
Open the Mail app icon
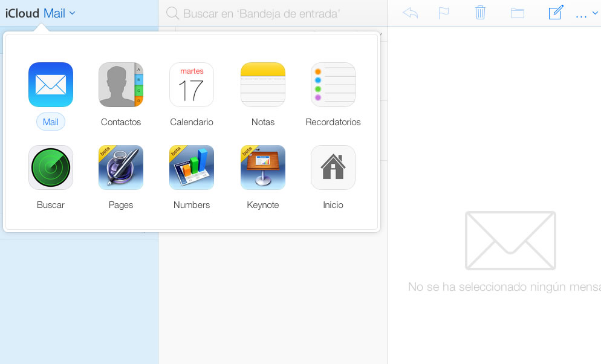(51, 85)
